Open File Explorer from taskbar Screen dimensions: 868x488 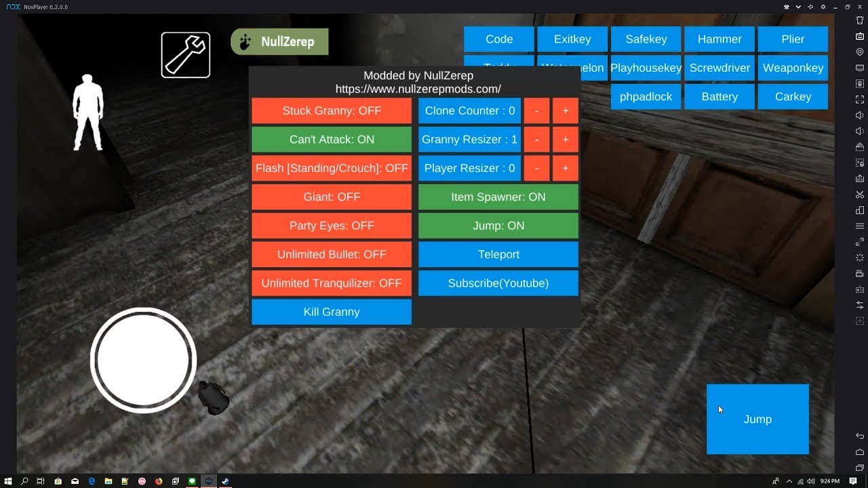(108, 481)
